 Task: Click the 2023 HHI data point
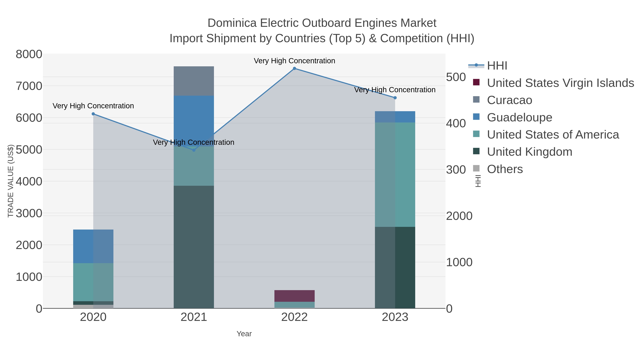[x=395, y=98]
